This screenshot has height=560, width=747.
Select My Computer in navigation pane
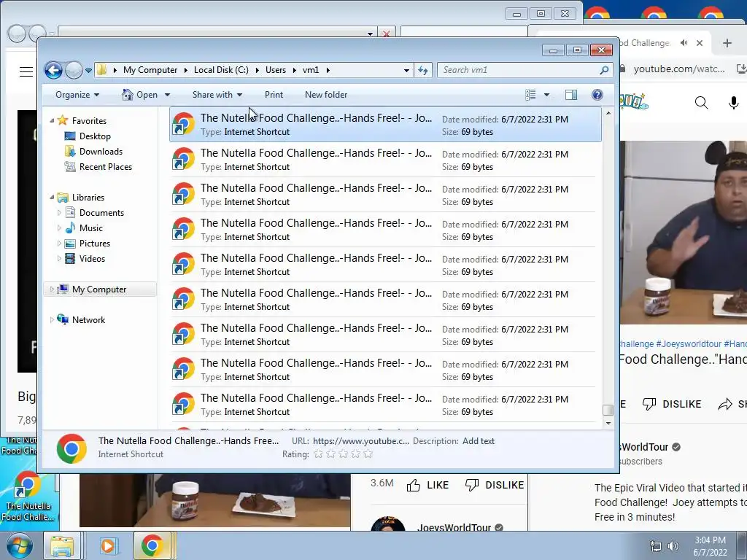[x=99, y=289]
